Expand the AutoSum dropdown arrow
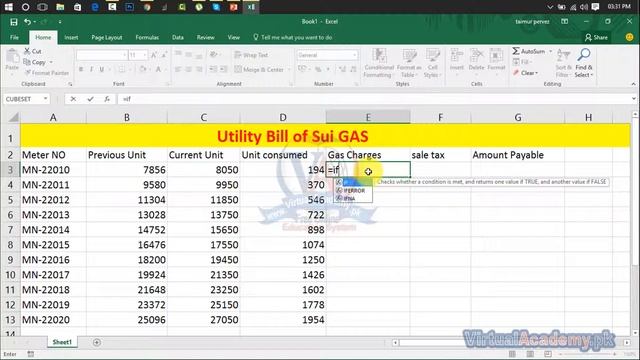This screenshot has width=640, height=360. click(x=551, y=51)
